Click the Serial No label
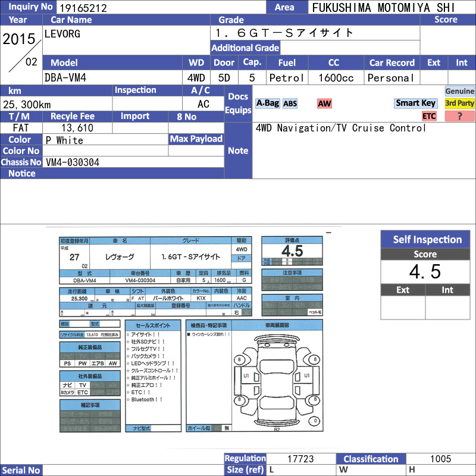476x476 pixels. (x=21, y=470)
